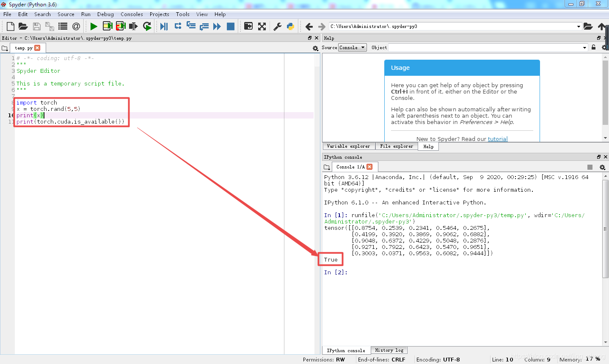Click the @ symbol finder icon
Screen dimensions: 609x364
pos(76,26)
